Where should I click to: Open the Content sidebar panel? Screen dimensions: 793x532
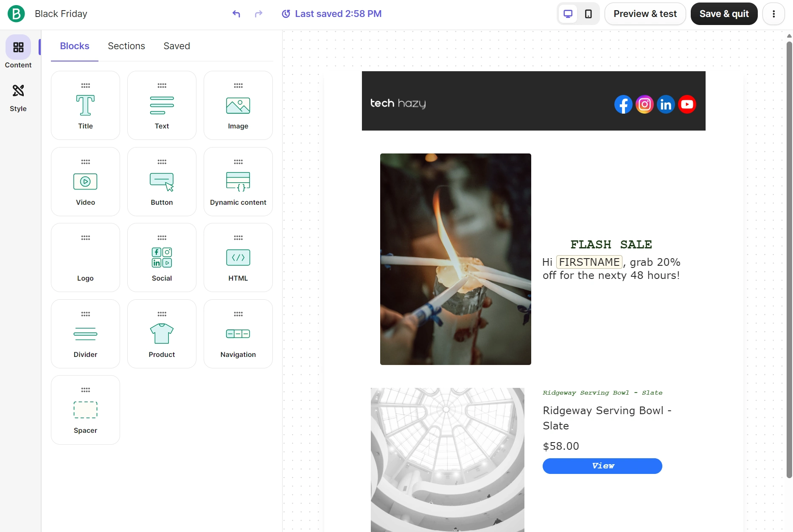(18, 52)
